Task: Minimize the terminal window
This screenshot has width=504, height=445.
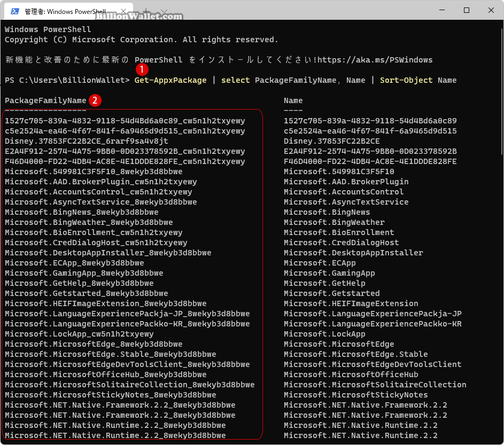Action: [x=442, y=10]
